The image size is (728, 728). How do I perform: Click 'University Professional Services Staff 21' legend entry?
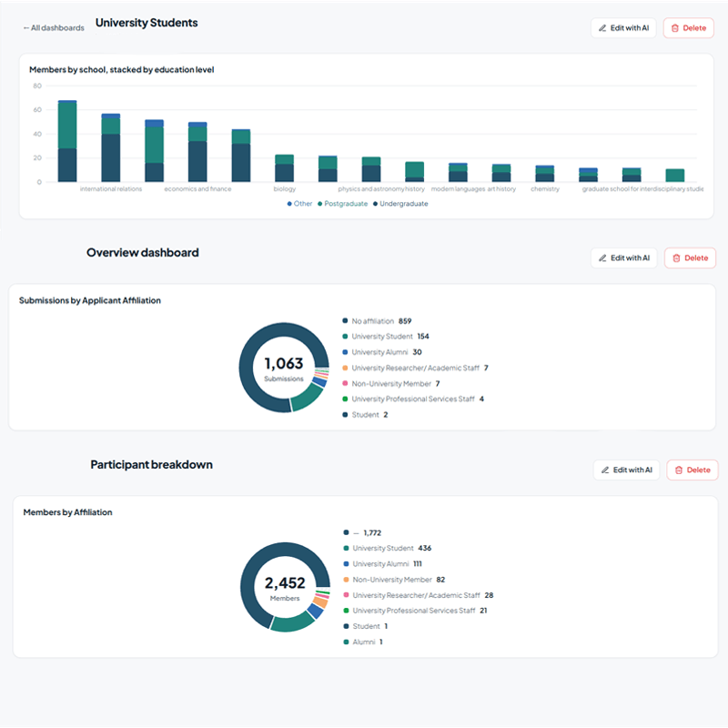point(416,611)
